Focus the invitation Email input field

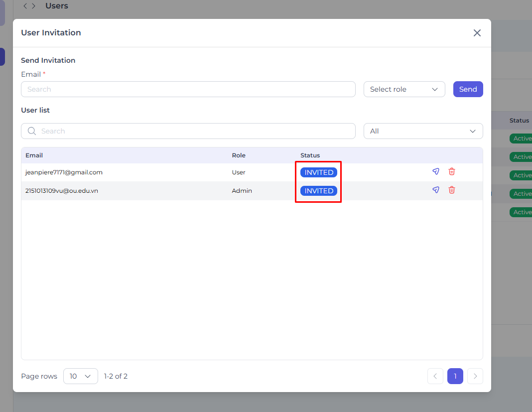(x=188, y=89)
